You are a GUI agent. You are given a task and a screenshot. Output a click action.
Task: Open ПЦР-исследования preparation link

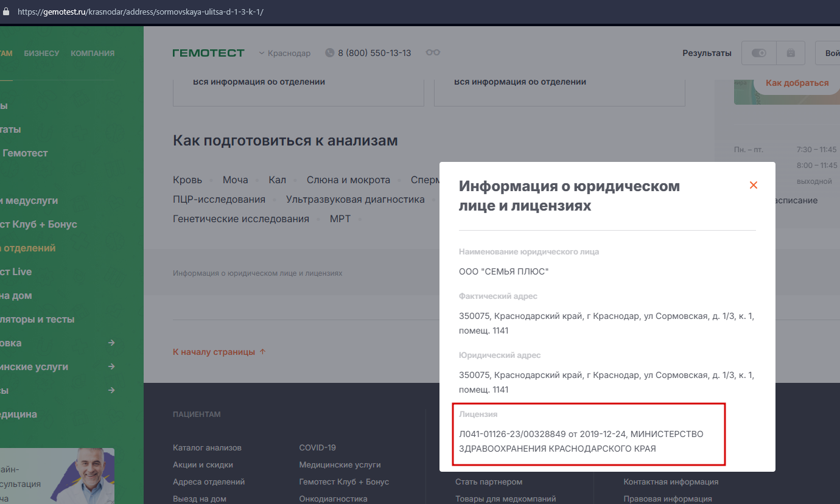pyautogui.click(x=219, y=199)
